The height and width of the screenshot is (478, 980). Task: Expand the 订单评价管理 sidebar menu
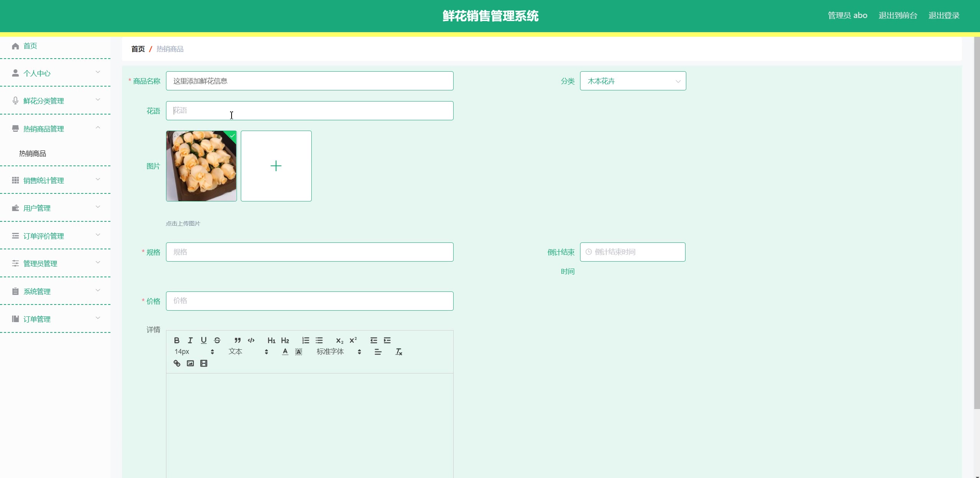tap(55, 236)
